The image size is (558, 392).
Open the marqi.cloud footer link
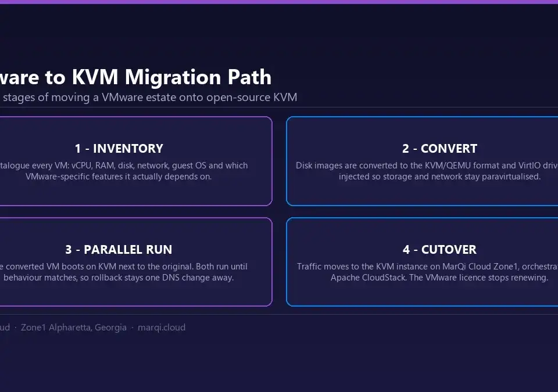click(162, 328)
